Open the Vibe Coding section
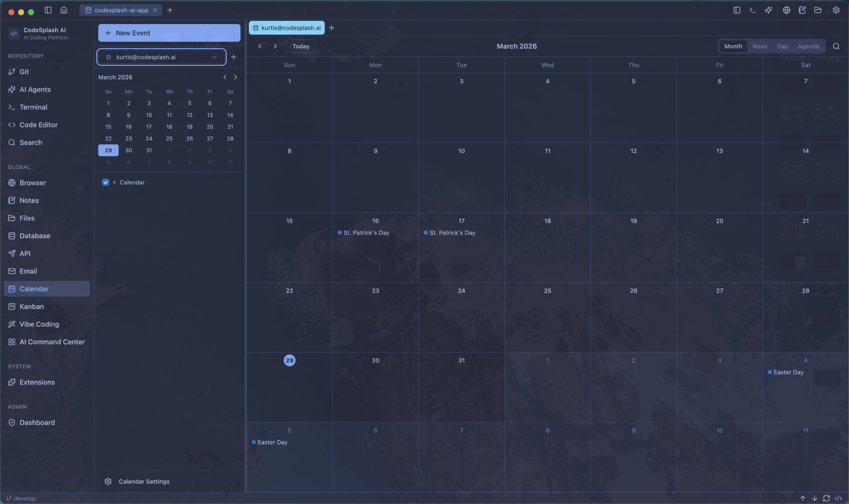 coord(39,324)
